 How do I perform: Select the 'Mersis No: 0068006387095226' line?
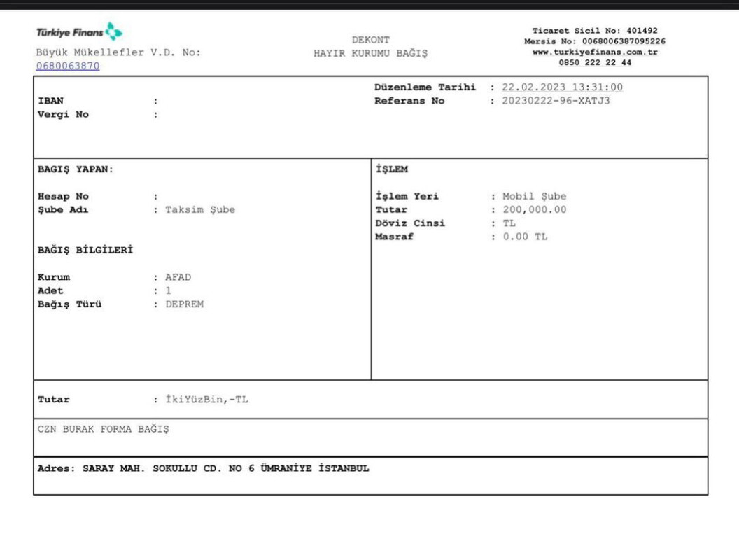pos(595,41)
